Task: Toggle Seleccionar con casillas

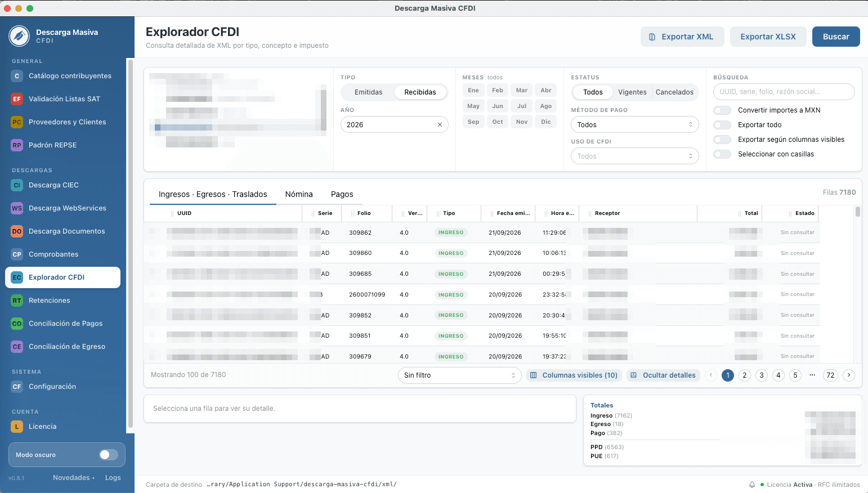Action: tap(722, 154)
